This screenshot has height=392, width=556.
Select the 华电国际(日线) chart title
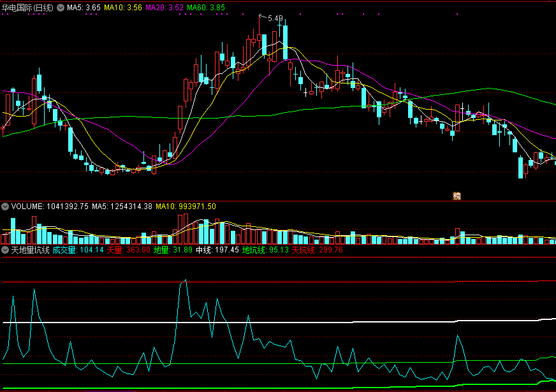click(x=27, y=8)
